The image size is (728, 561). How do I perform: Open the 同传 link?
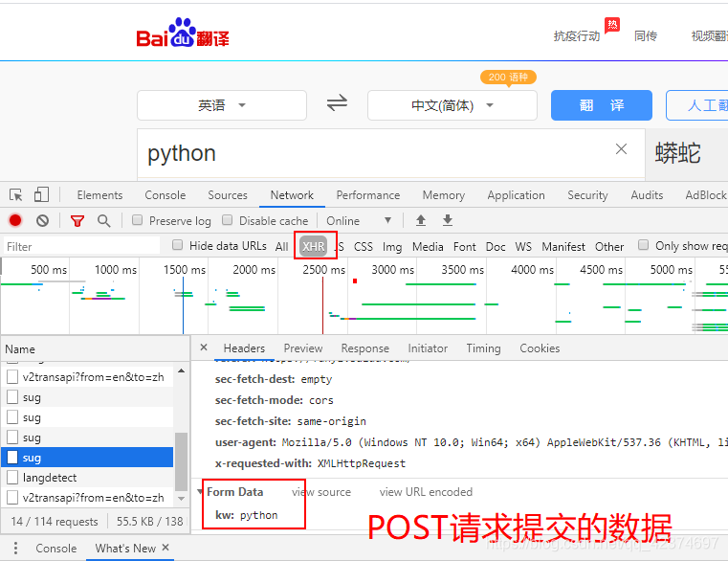pos(646,35)
